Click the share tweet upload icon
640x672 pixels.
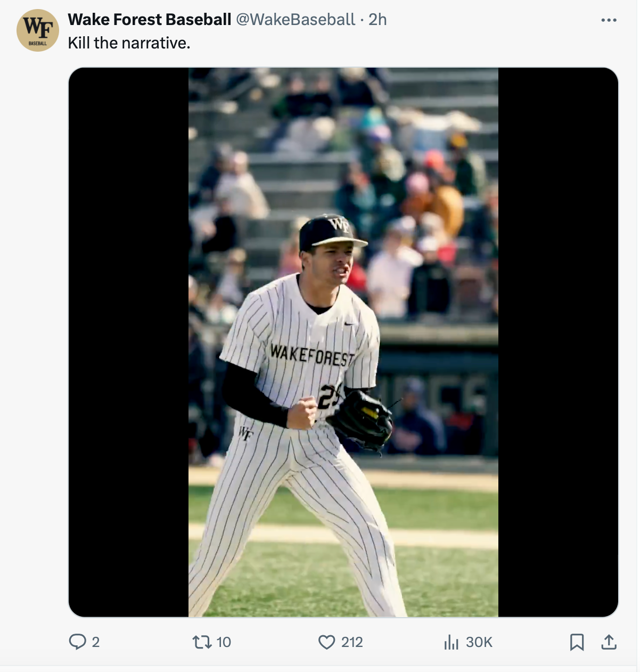pos(609,642)
